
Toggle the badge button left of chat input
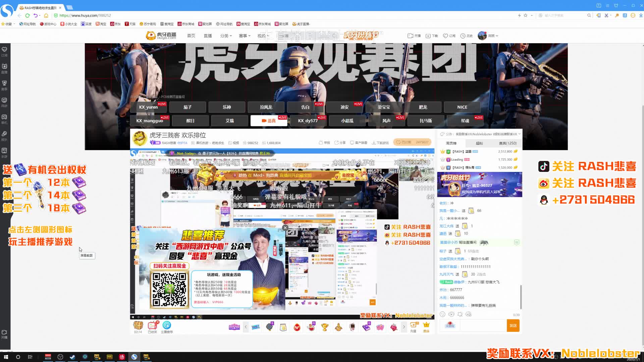point(450,325)
